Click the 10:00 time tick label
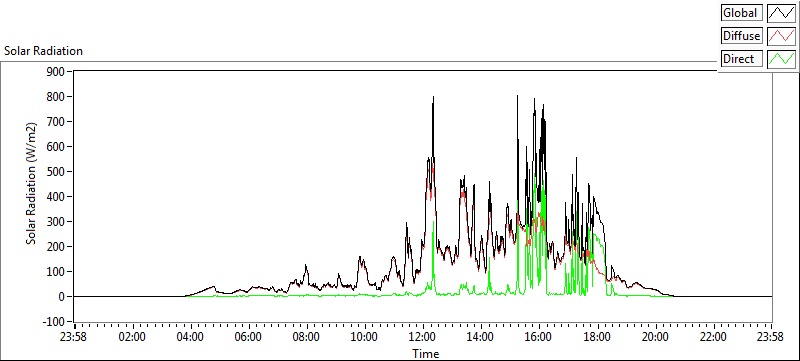The height and width of the screenshot is (361, 800). point(365,337)
